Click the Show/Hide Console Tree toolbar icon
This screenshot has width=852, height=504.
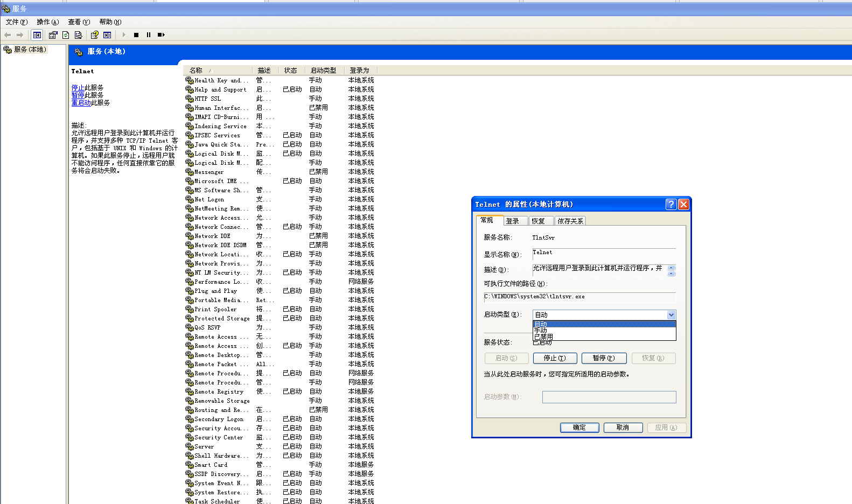click(37, 35)
